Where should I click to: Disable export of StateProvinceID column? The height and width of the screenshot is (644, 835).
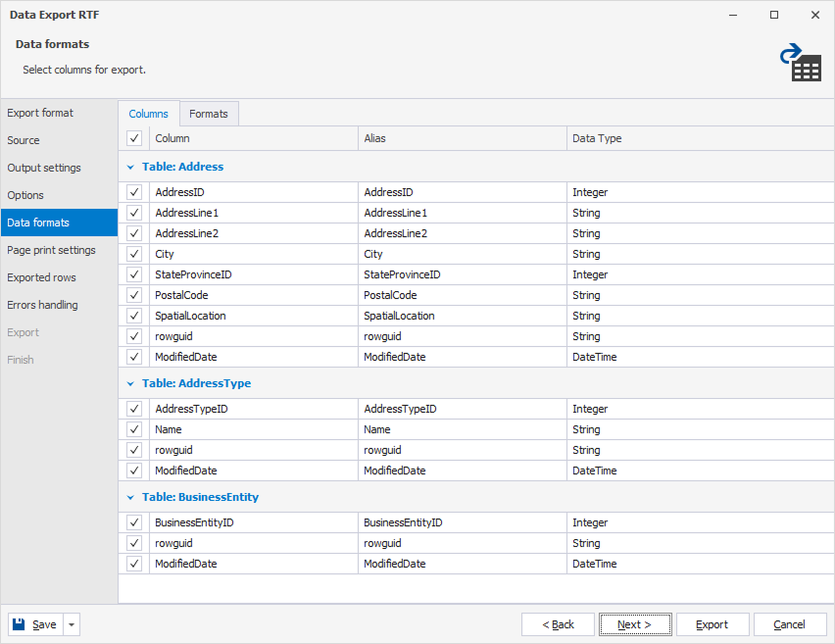click(134, 274)
